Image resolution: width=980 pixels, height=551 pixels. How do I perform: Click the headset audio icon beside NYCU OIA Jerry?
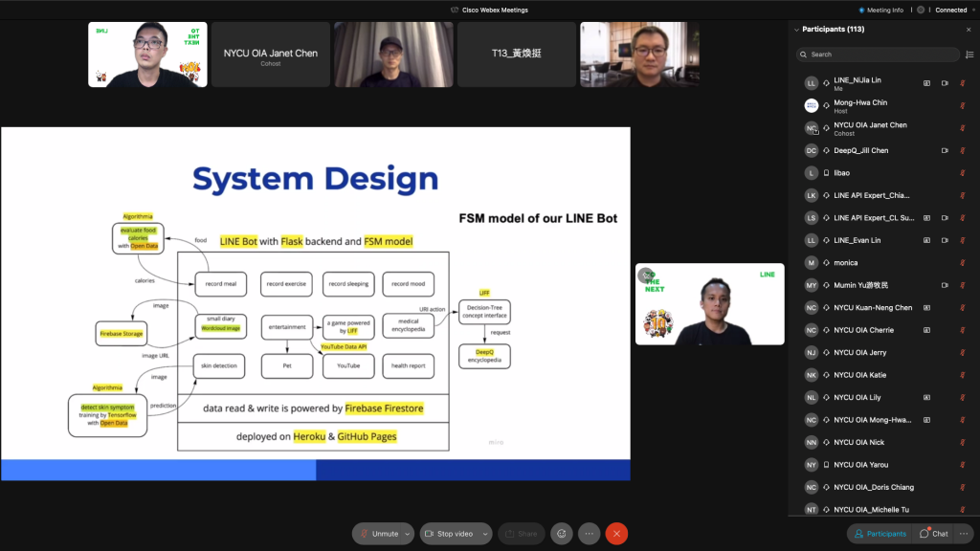pyautogui.click(x=826, y=353)
